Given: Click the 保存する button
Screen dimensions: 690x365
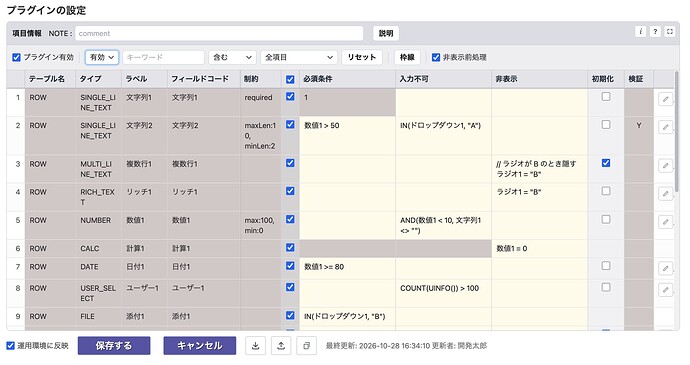Looking at the screenshot, I should [x=114, y=346].
